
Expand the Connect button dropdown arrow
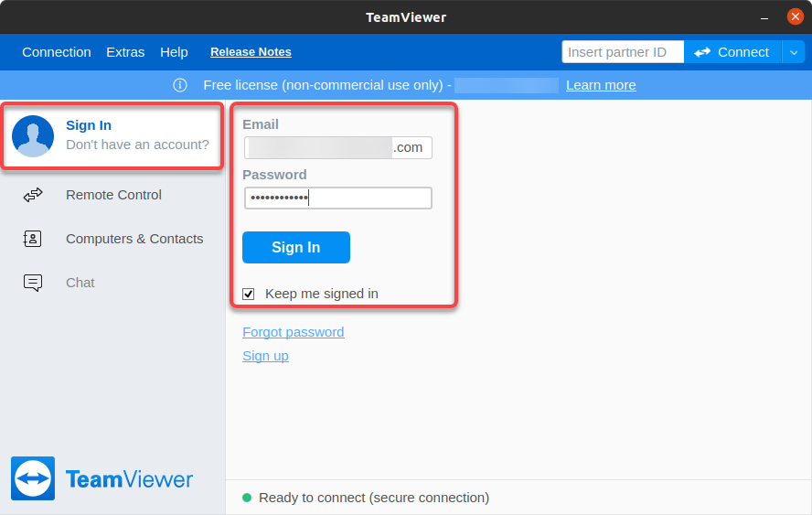(794, 52)
